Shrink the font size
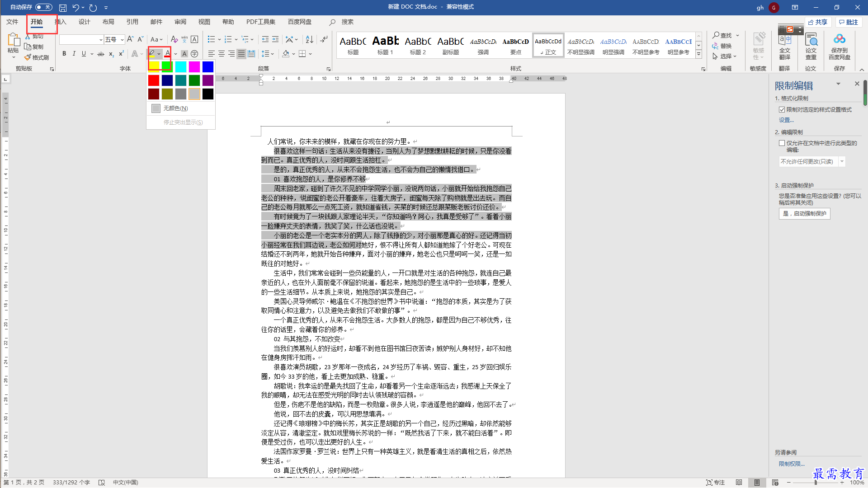 (141, 39)
